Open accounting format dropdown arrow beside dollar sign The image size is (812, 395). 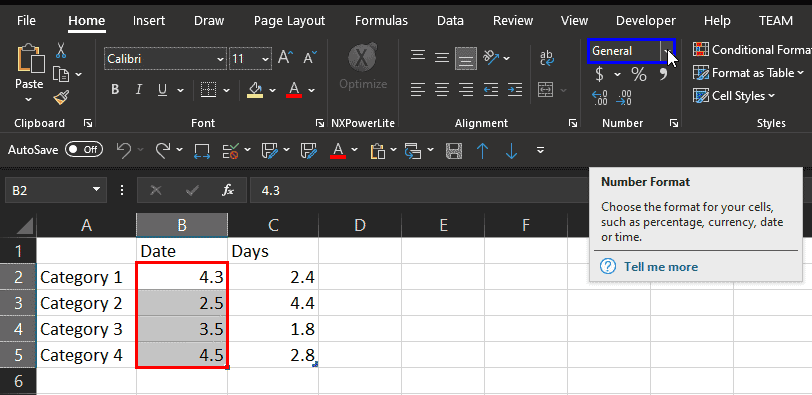click(x=617, y=75)
